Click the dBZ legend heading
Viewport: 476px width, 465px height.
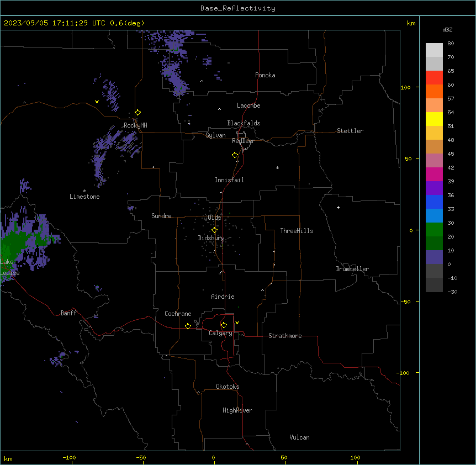pyautogui.click(x=447, y=29)
